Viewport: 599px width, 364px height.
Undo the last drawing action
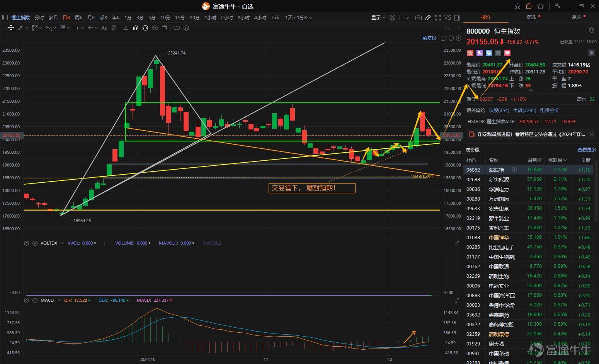coord(447,28)
